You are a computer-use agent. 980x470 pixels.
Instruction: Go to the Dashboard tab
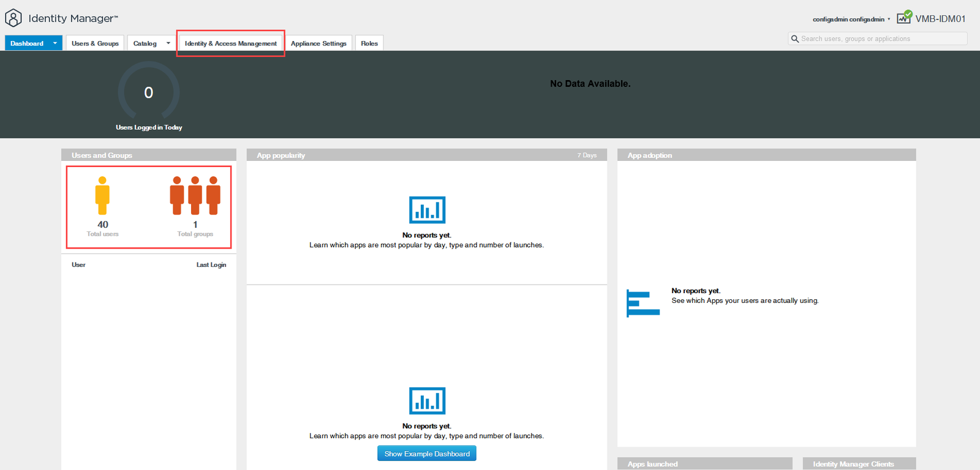point(27,43)
